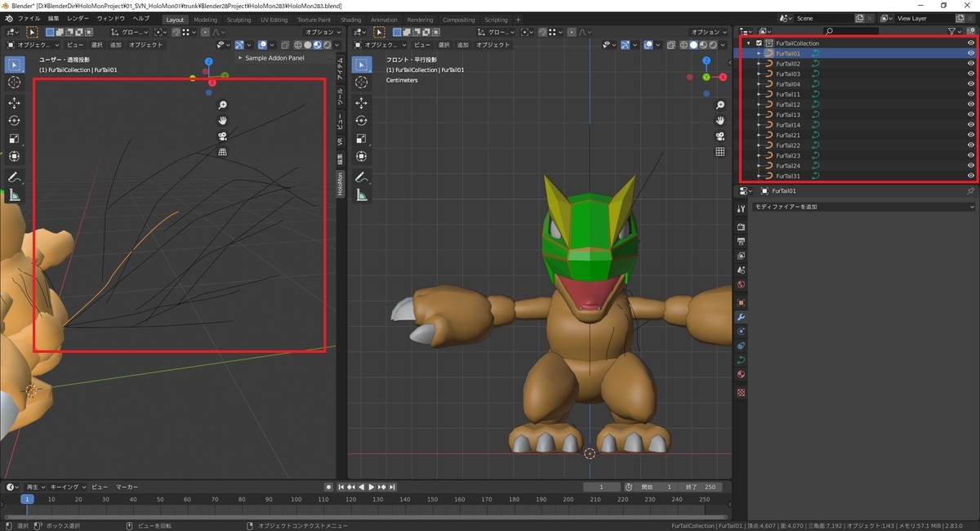Screen dimensions: 980x531
Task: Click the timeline playhead at frame 1
Action: coord(27,499)
